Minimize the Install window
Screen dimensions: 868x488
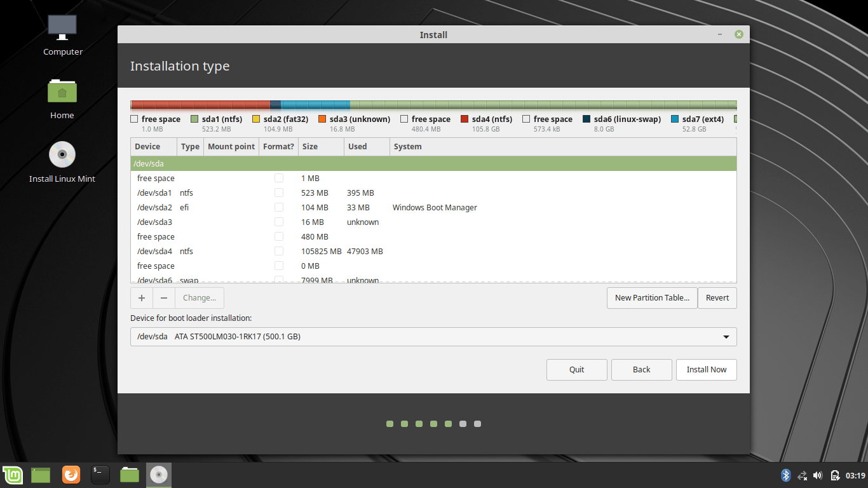(x=720, y=34)
